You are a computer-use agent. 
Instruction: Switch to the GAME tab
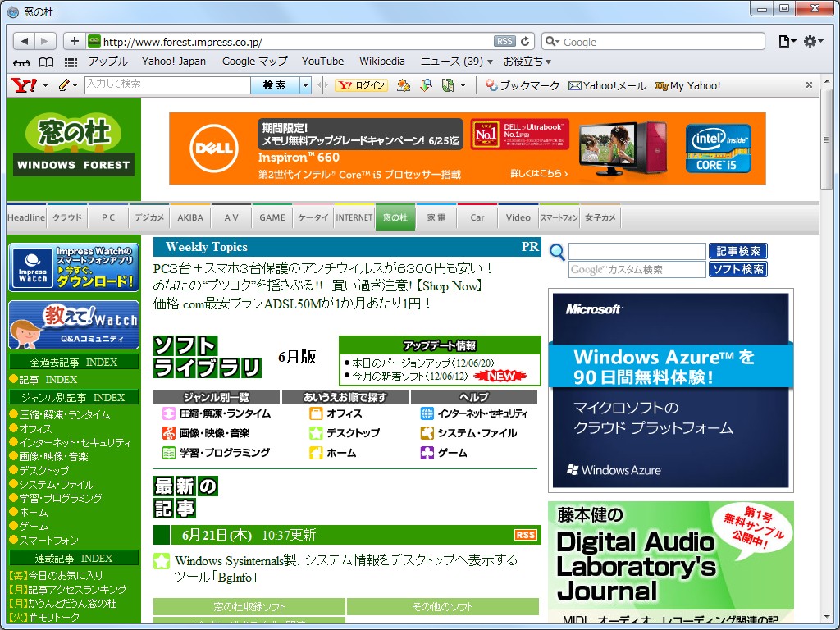[x=272, y=217]
